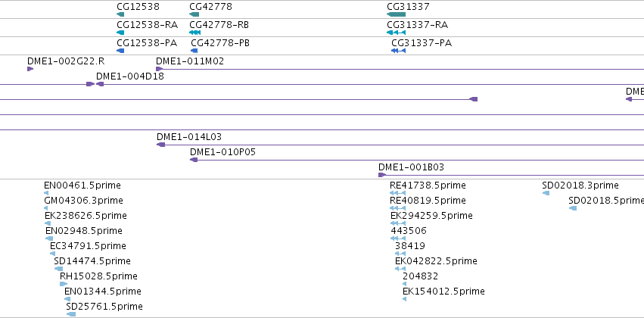The width and height of the screenshot is (644, 318).
Task: Select the EC34791.5prime EST label
Action: coord(88,245)
